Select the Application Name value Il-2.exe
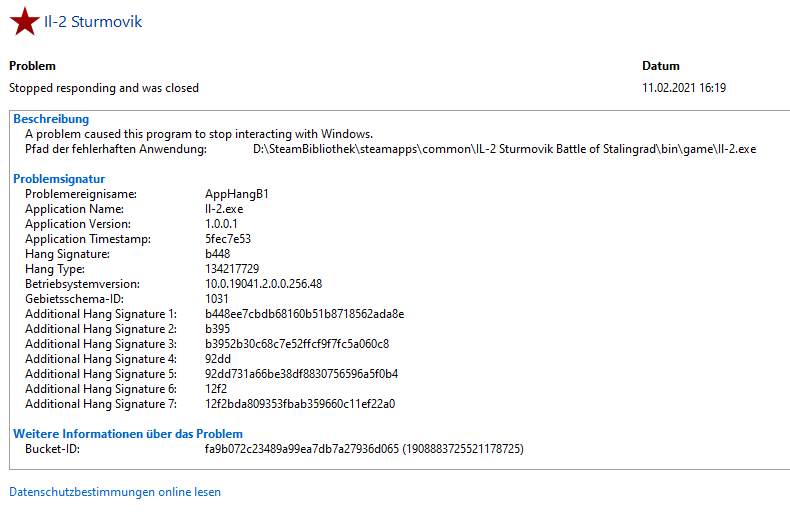This screenshot has height=517, width=790. pyautogui.click(x=224, y=209)
